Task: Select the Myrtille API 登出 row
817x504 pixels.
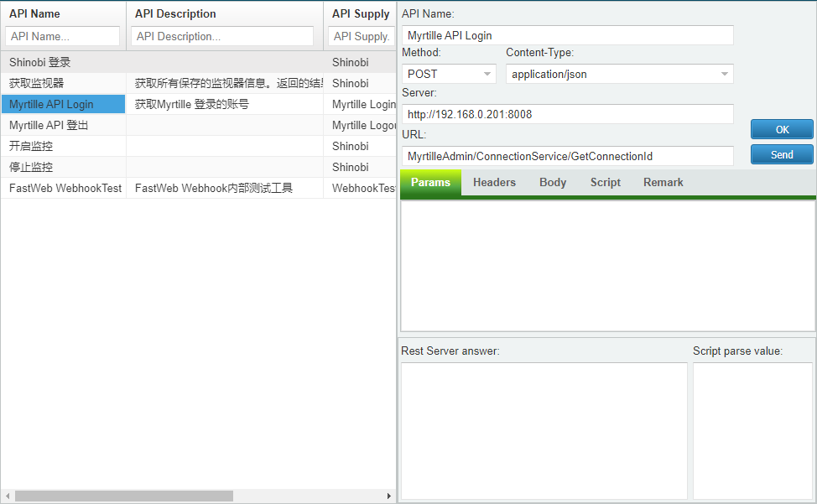Action: coord(198,125)
